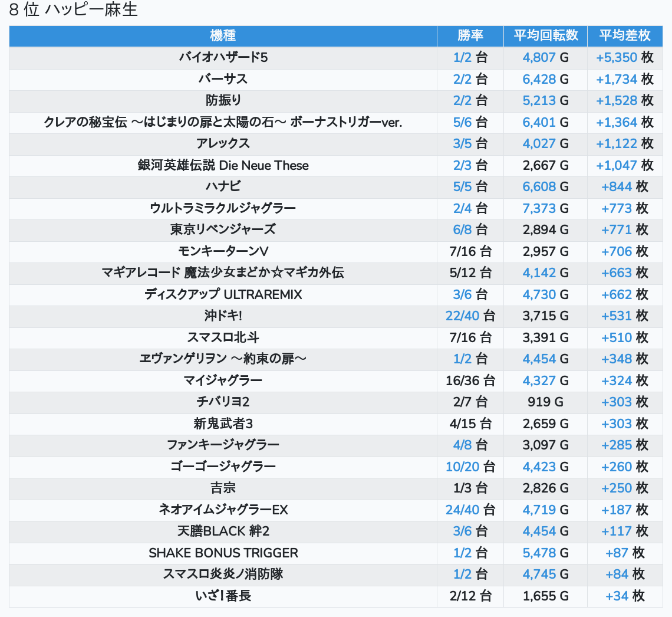Click the 平均回転数 column header
This screenshot has height=617, width=672.
point(545,35)
